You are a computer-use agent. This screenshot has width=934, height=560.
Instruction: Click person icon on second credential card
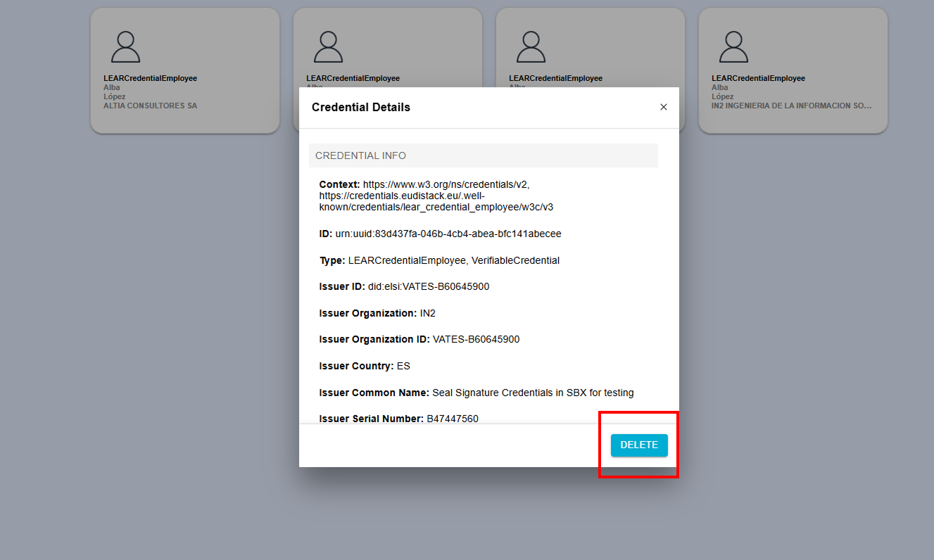click(x=328, y=47)
